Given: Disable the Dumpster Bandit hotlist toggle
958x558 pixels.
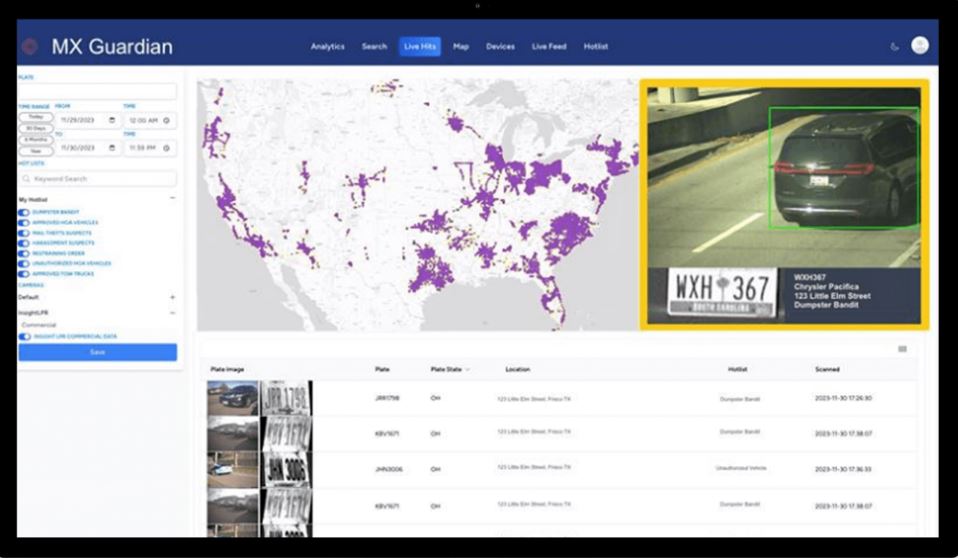Looking at the screenshot, I should (25, 212).
